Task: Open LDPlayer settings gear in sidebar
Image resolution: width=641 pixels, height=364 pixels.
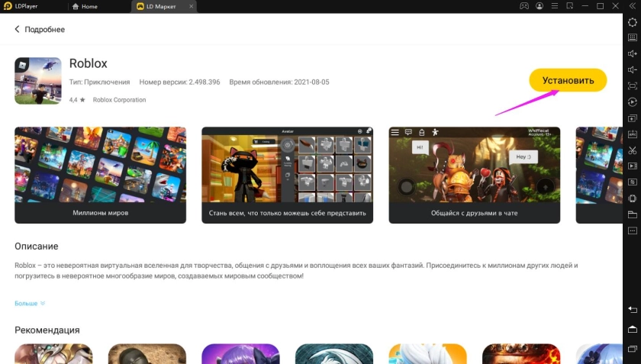Action: point(633,22)
